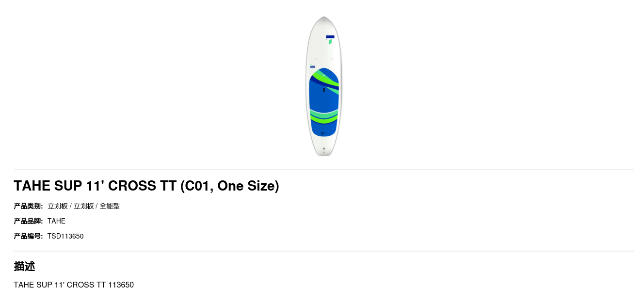Click the blue deck pad center area
Image resolution: width=644 pixels, height=304 pixels.
click(323, 101)
